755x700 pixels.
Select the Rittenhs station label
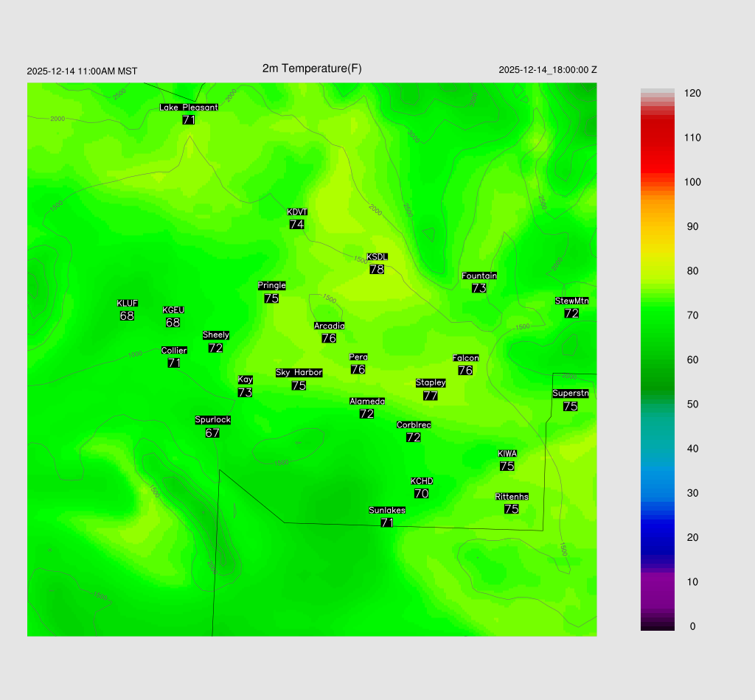[x=512, y=497]
